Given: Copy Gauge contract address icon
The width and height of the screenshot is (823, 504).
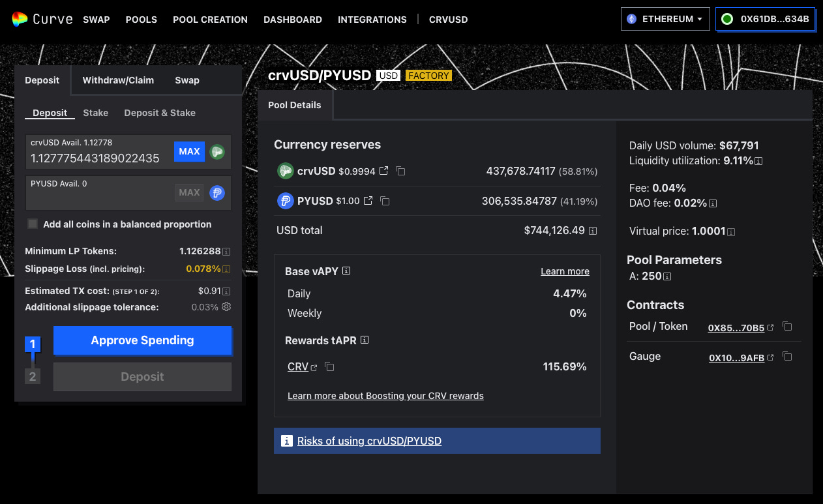Looking at the screenshot, I should [787, 357].
